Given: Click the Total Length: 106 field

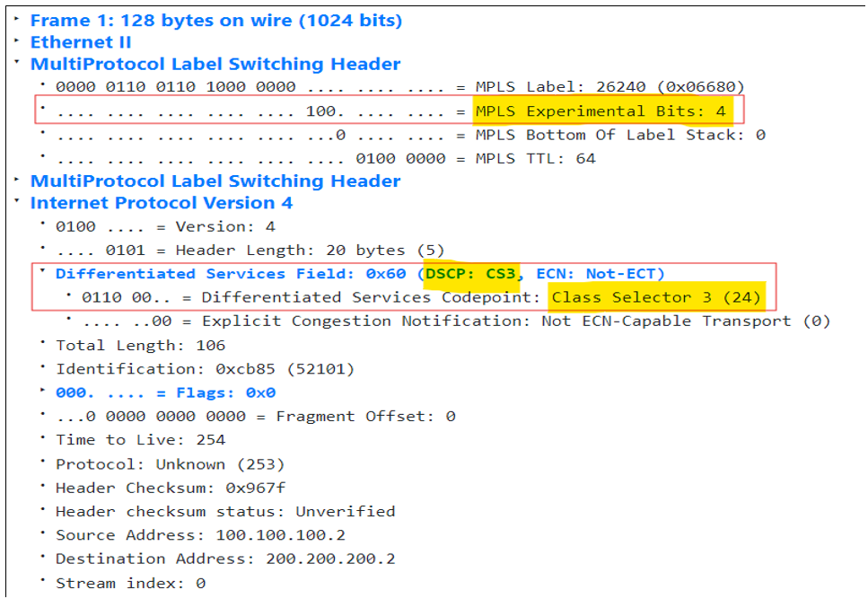Looking at the screenshot, I should tap(140, 345).
